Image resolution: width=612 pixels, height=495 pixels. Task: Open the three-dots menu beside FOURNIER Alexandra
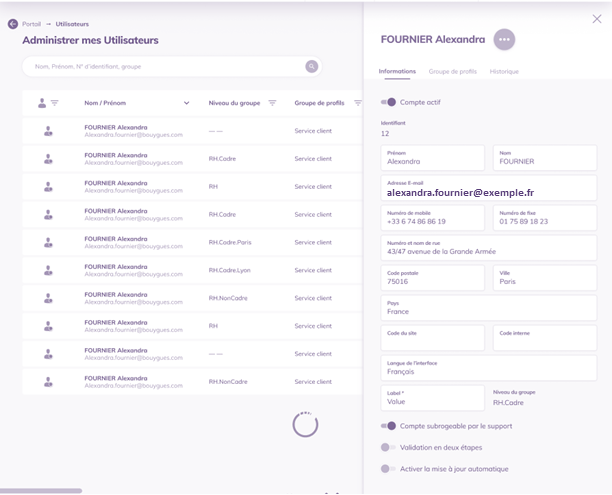(504, 39)
